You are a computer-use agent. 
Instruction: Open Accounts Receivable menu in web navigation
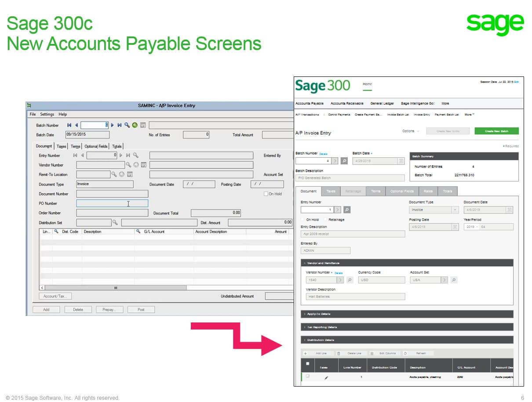347,103
